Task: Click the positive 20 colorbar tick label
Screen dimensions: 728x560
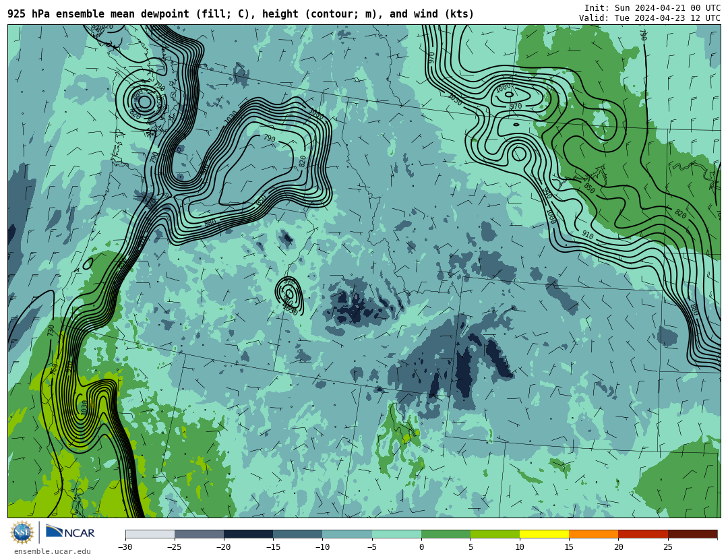Action: point(618,547)
